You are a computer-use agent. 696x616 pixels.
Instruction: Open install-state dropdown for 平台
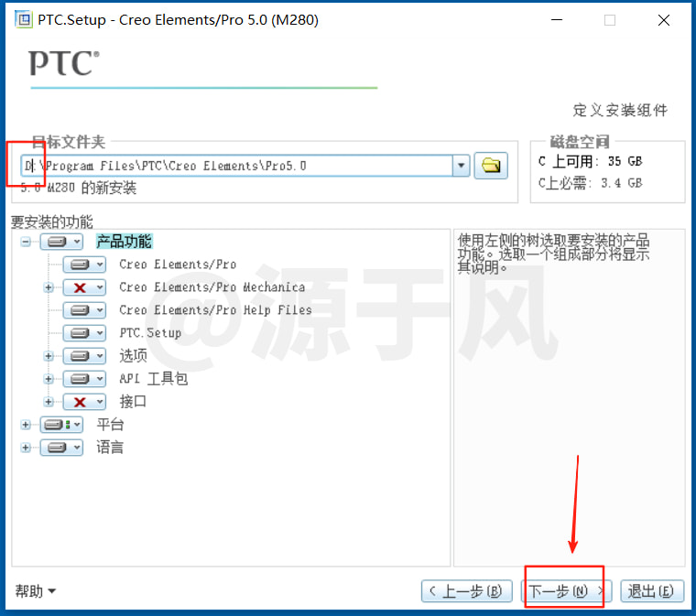pos(61,425)
